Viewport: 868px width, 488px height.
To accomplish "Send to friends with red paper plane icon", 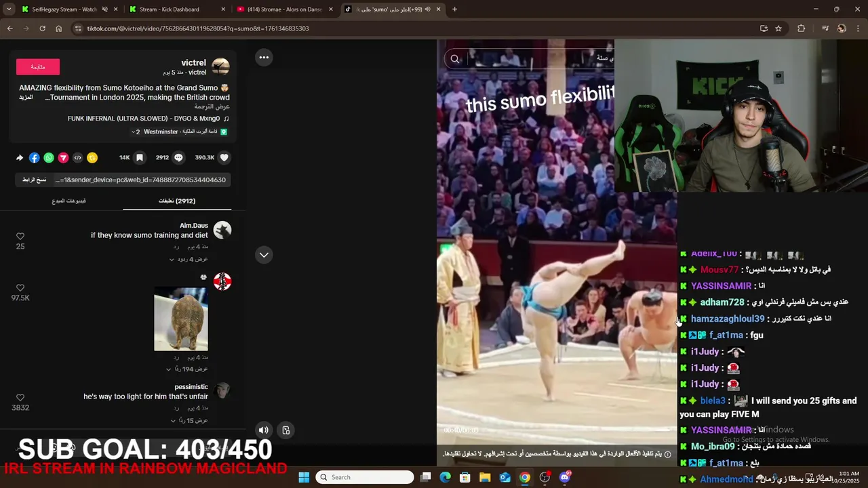I will tap(63, 157).
